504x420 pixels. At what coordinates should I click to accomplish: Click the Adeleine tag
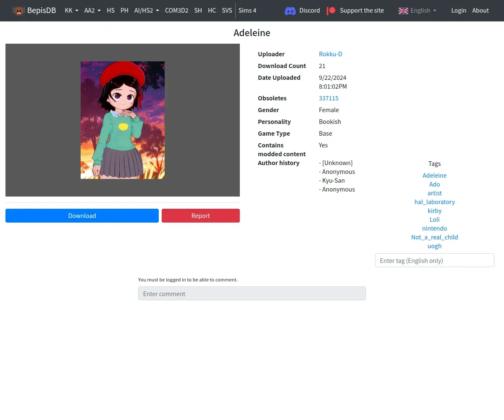tap(434, 175)
